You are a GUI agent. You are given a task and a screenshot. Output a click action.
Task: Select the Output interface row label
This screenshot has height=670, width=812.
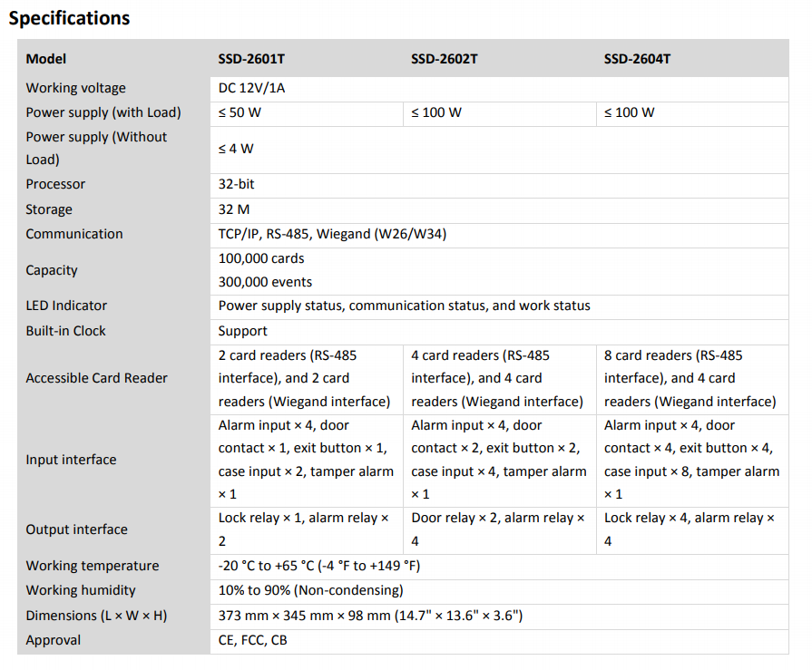point(76,529)
